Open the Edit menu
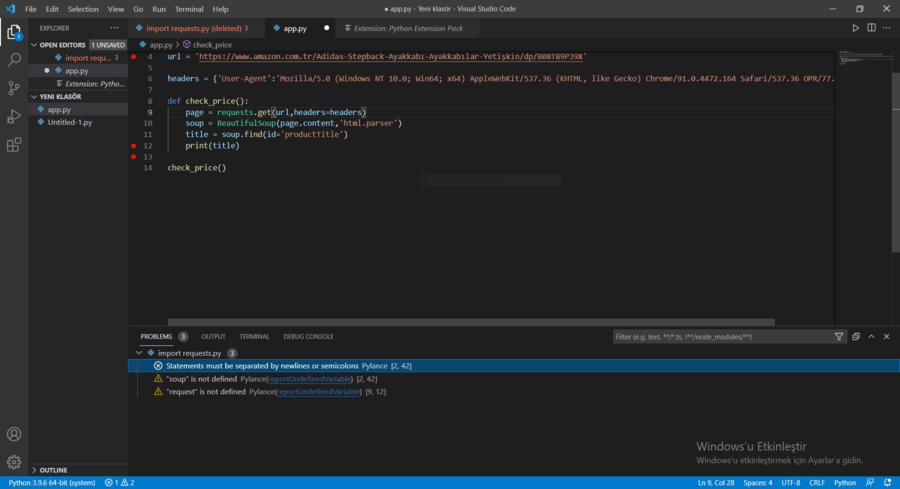Viewport: 900px width, 489px height. coord(52,9)
